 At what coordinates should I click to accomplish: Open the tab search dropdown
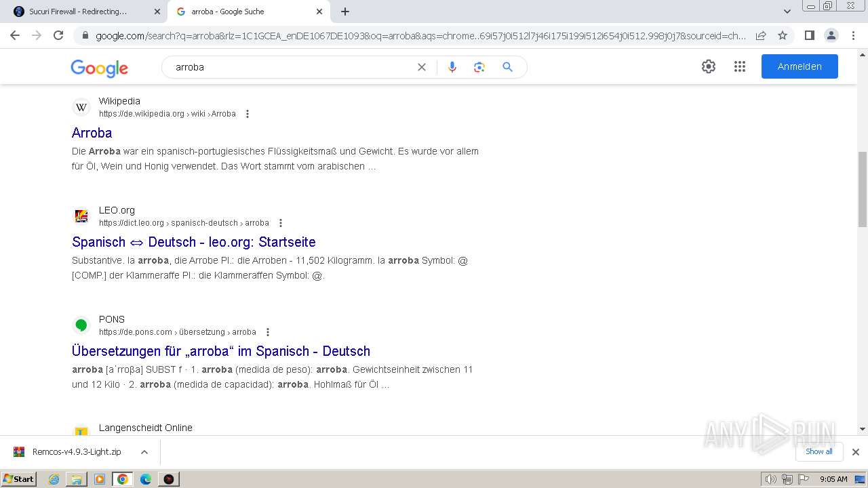pos(787,12)
